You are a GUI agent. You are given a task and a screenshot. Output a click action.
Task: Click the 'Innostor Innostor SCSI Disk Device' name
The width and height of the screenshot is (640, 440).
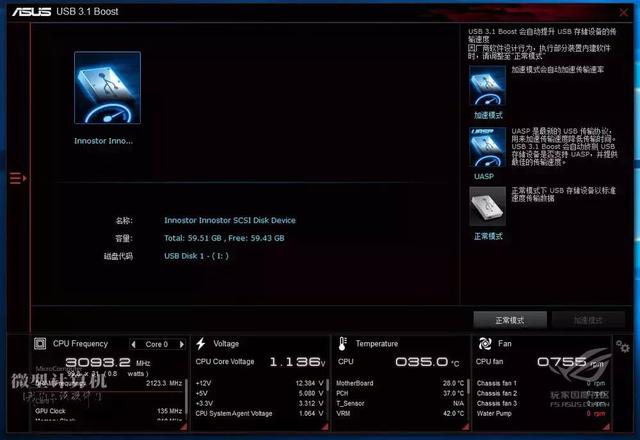point(230,220)
